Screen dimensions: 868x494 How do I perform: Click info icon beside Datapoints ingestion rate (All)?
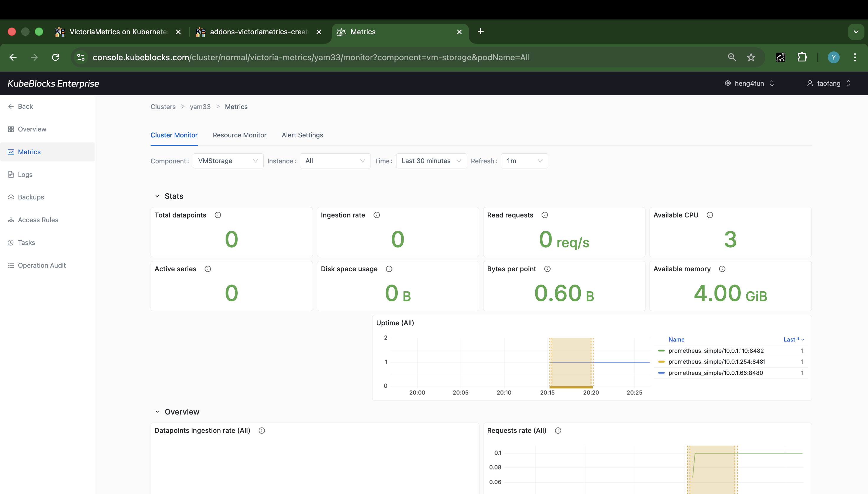pyautogui.click(x=262, y=430)
